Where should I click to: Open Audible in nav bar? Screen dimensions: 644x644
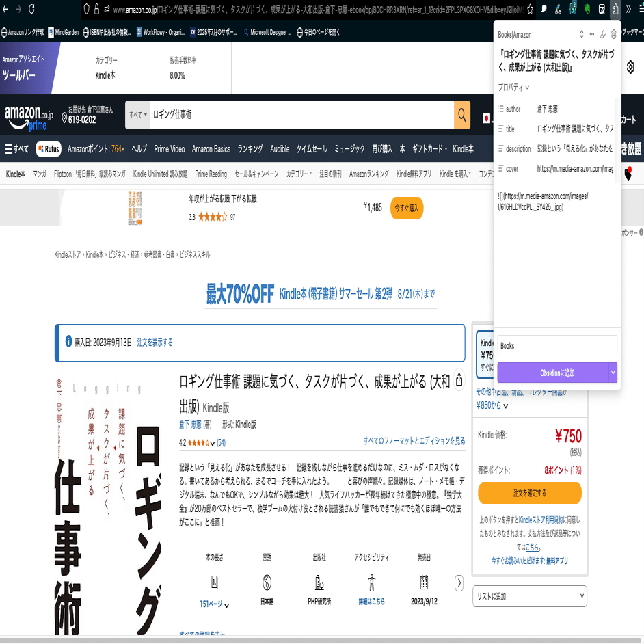click(280, 149)
